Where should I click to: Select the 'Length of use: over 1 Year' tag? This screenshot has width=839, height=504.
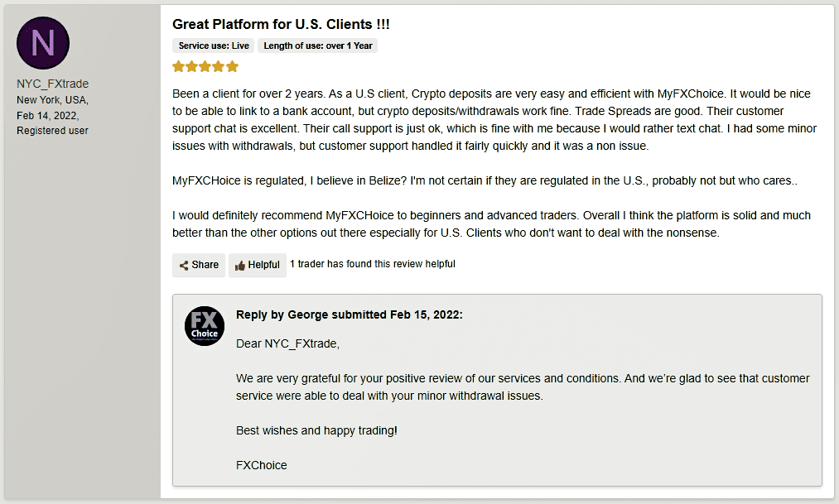(x=318, y=46)
